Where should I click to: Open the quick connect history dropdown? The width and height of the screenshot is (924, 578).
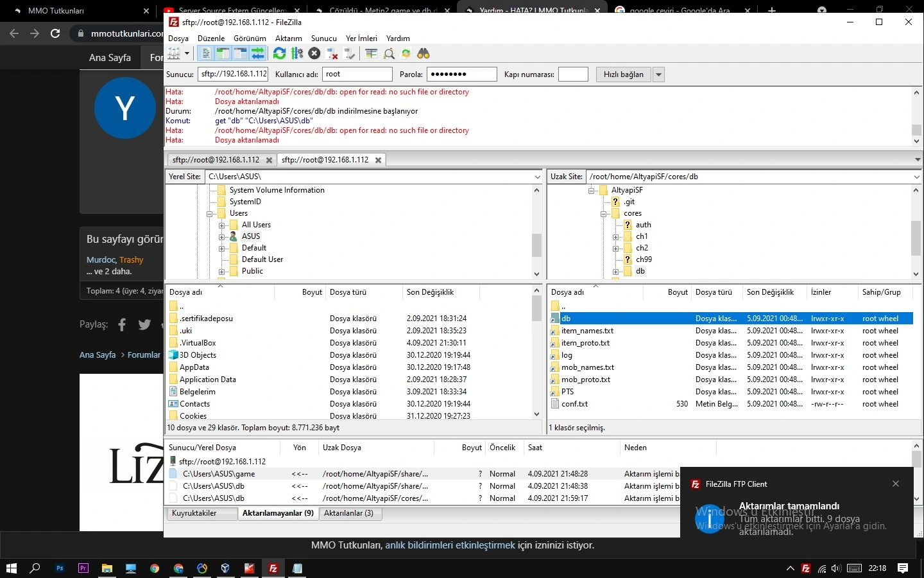pyautogui.click(x=658, y=74)
